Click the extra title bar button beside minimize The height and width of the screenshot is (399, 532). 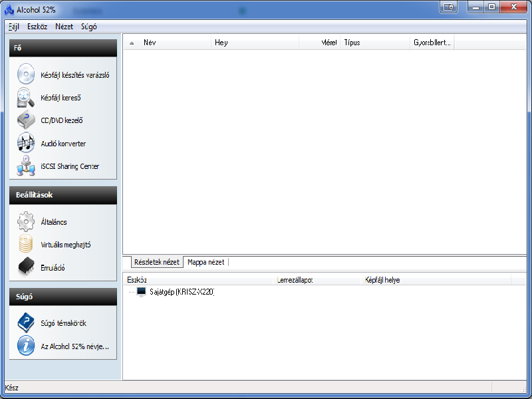[x=448, y=7]
